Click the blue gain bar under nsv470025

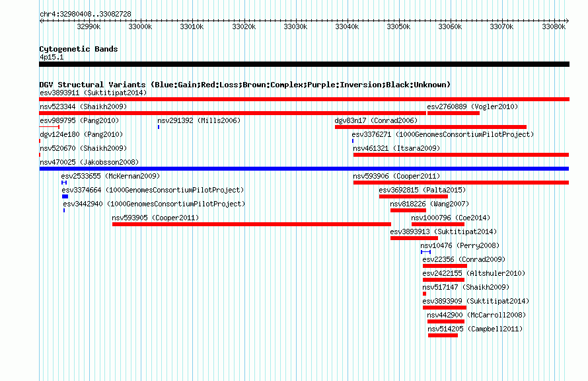(304, 169)
